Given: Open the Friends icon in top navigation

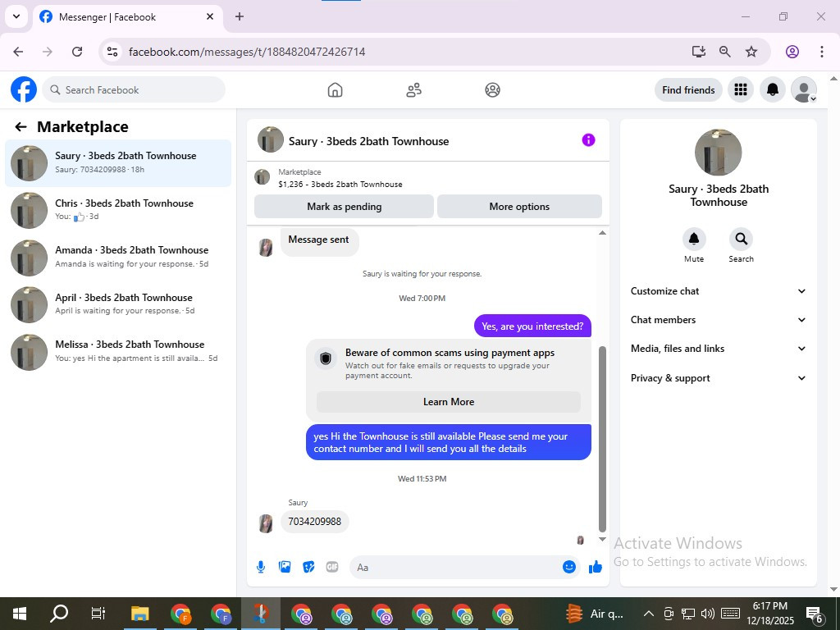Looking at the screenshot, I should (413, 90).
